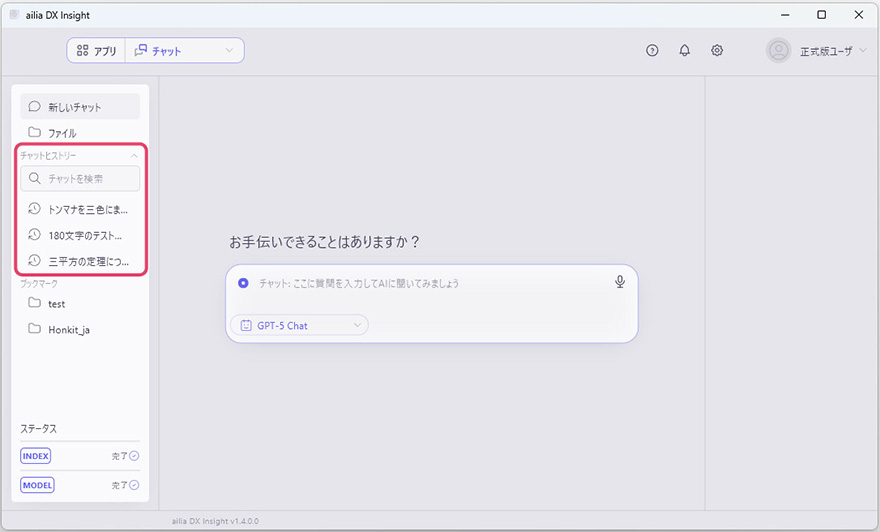Click the INDEX status badge
The width and height of the screenshot is (880, 532).
pos(36,456)
